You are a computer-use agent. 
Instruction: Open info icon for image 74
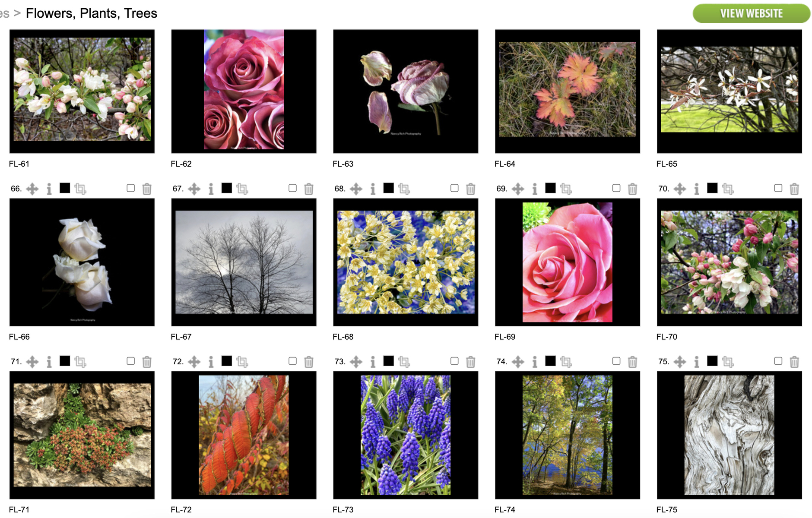(535, 362)
